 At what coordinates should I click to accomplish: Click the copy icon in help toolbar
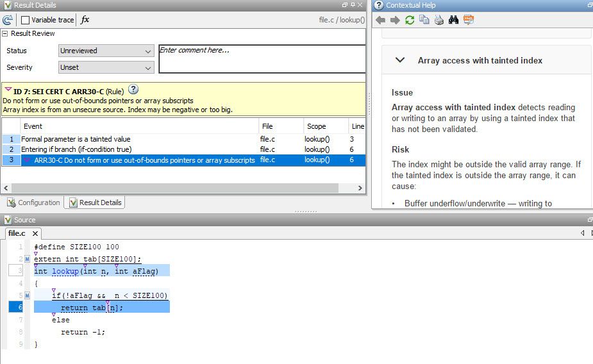pyautogui.click(x=424, y=20)
